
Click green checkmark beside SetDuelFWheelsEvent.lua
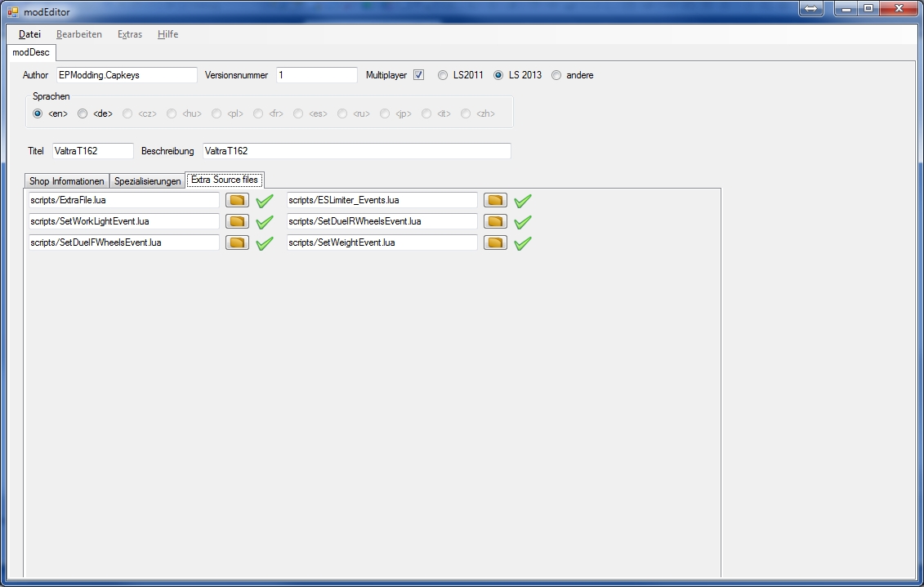[265, 243]
